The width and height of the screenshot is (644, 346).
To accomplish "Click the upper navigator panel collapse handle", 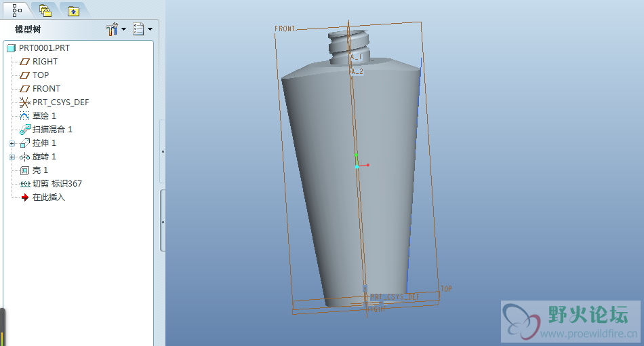I will 163,152.
